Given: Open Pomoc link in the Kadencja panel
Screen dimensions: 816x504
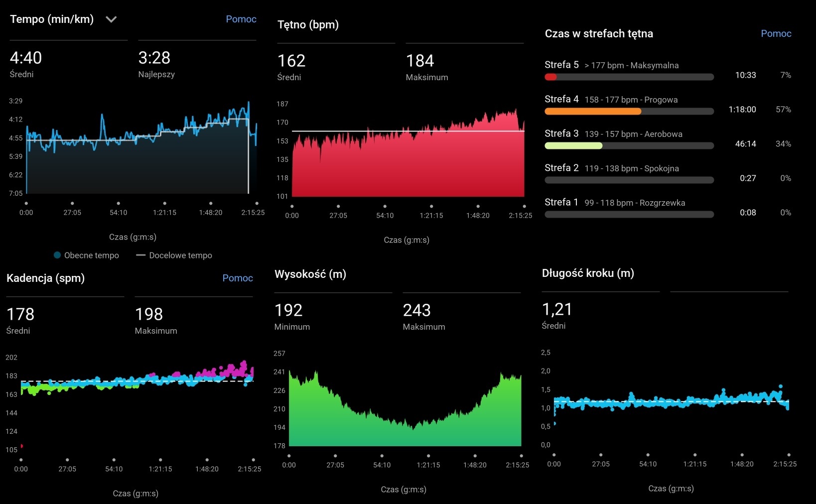Looking at the screenshot, I should [238, 278].
